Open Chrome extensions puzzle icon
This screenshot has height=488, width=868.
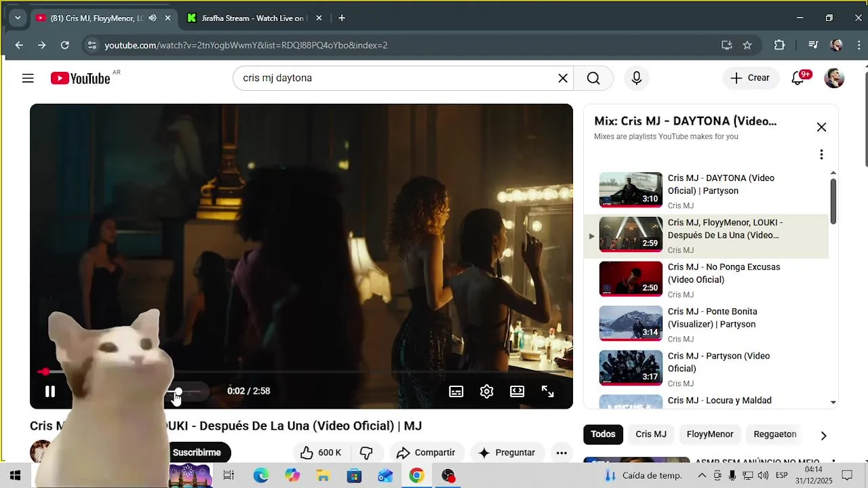[x=780, y=45]
